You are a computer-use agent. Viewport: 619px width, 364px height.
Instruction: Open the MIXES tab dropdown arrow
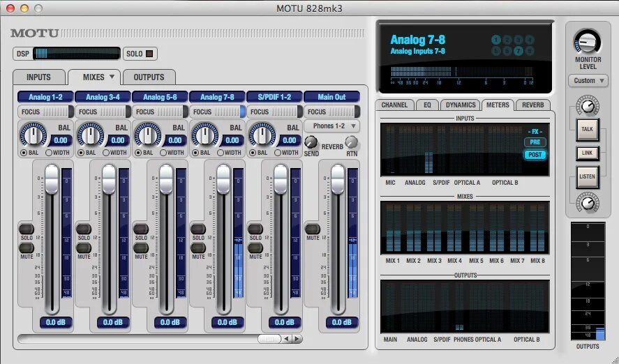pyautogui.click(x=112, y=77)
